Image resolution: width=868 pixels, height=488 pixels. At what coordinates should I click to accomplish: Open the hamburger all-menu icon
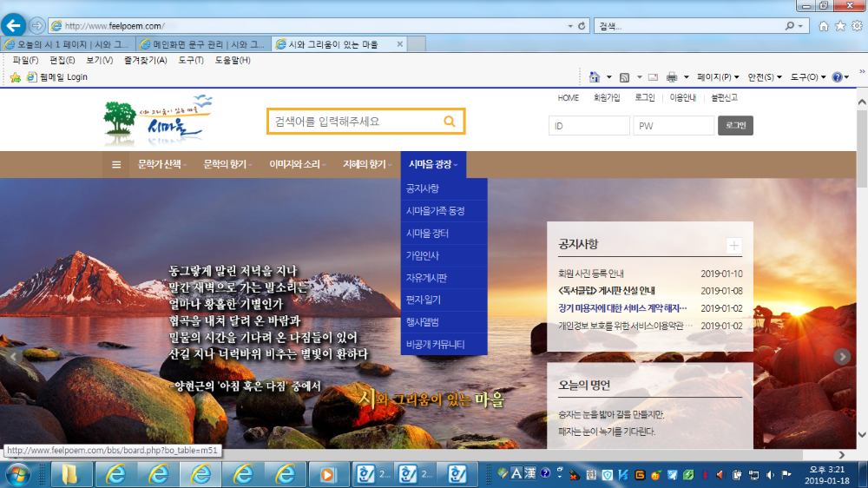[x=116, y=164]
